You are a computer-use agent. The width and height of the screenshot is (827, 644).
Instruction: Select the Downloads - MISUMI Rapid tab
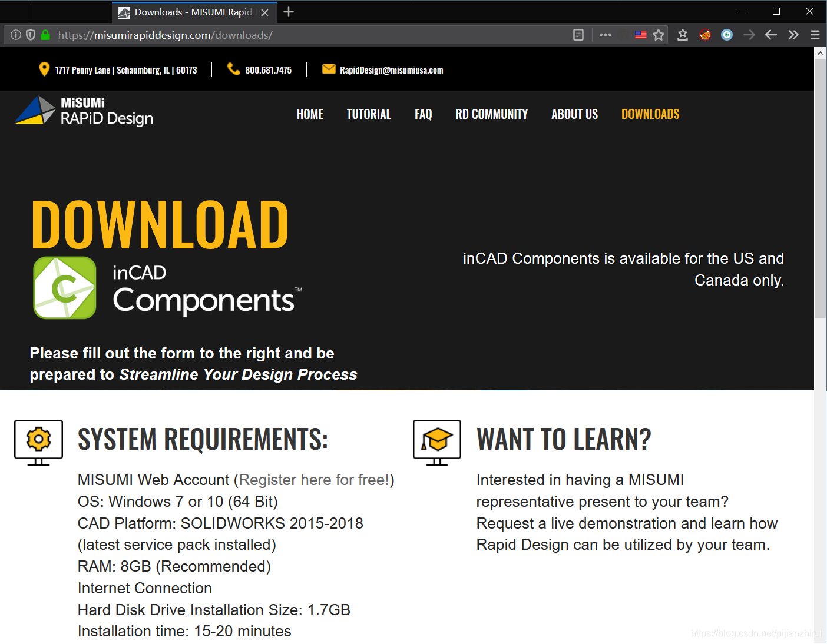point(193,12)
